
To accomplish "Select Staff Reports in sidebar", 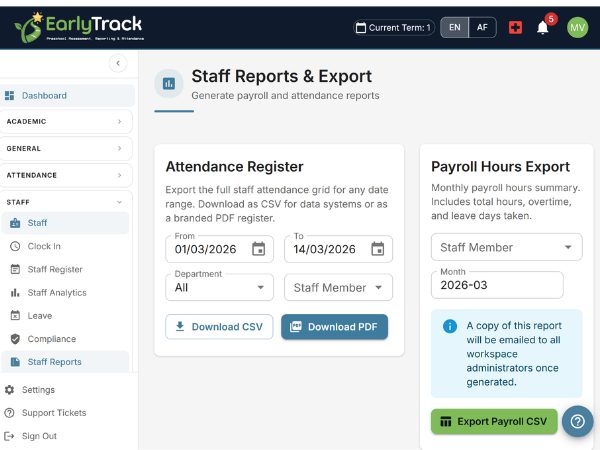I will pyautogui.click(x=65, y=362).
